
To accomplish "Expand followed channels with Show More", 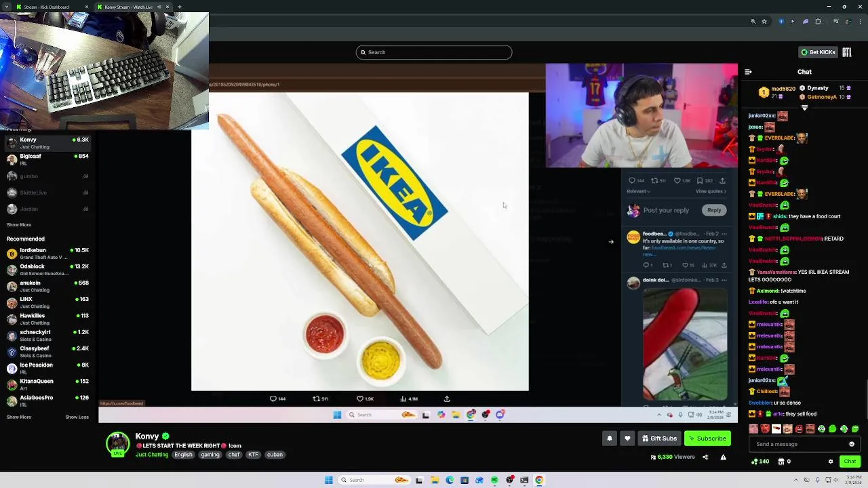I will (19, 225).
